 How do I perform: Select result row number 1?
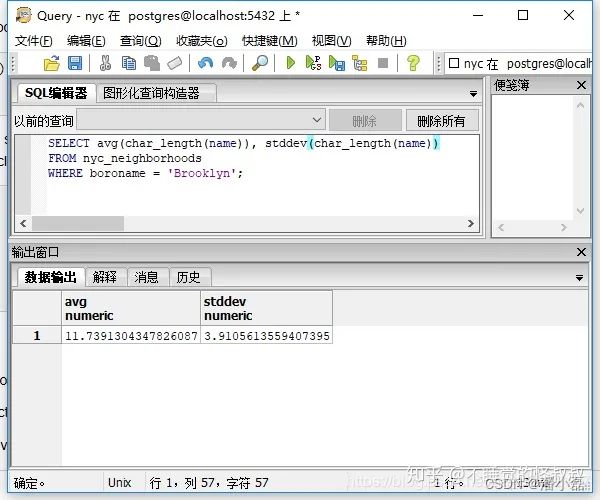pos(37,336)
